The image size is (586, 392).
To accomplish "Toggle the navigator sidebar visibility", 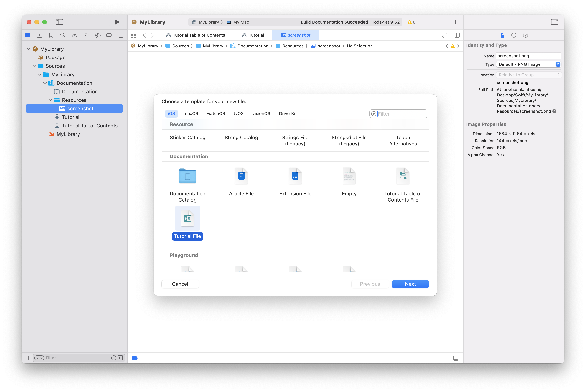I will pyautogui.click(x=59, y=22).
